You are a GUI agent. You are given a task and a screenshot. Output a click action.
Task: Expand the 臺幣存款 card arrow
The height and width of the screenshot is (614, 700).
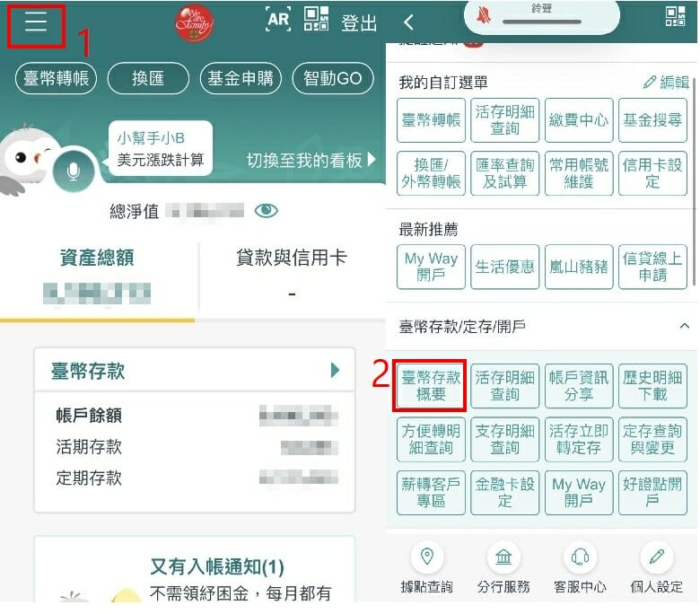[335, 370]
